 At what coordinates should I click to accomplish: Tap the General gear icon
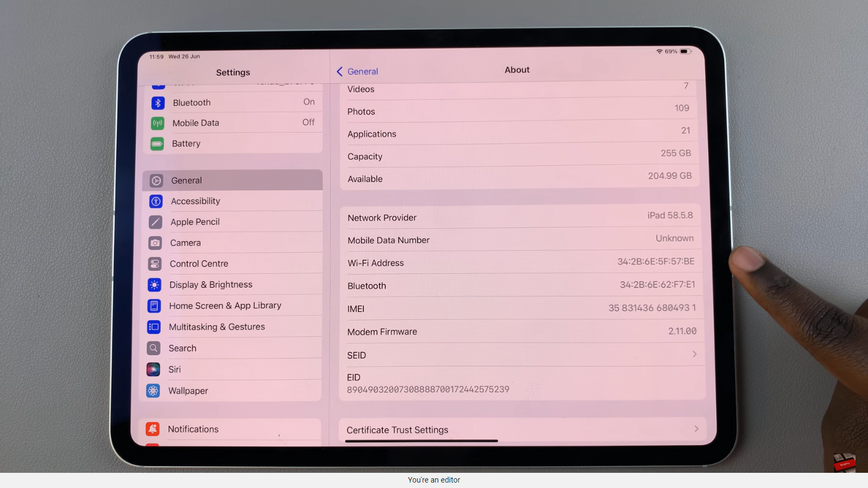[156, 181]
